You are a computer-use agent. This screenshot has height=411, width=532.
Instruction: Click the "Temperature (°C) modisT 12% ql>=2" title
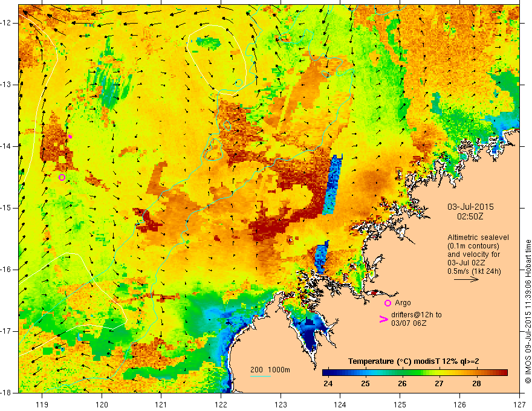414,361
